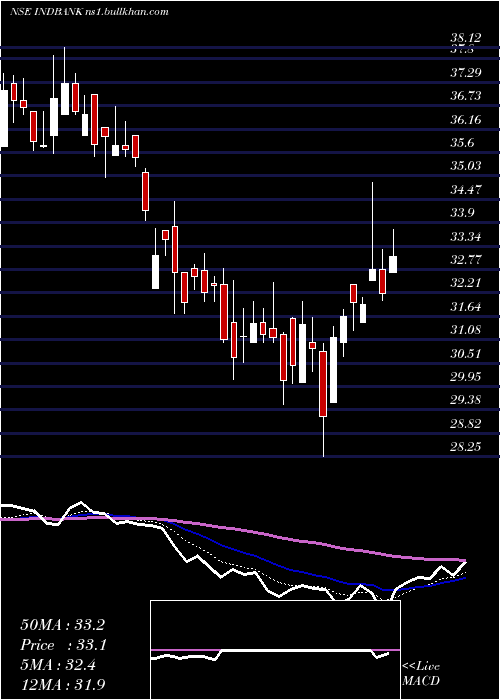Select the 29.95 price axis label
The width and height of the screenshot is (500, 700).
tap(466, 377)
